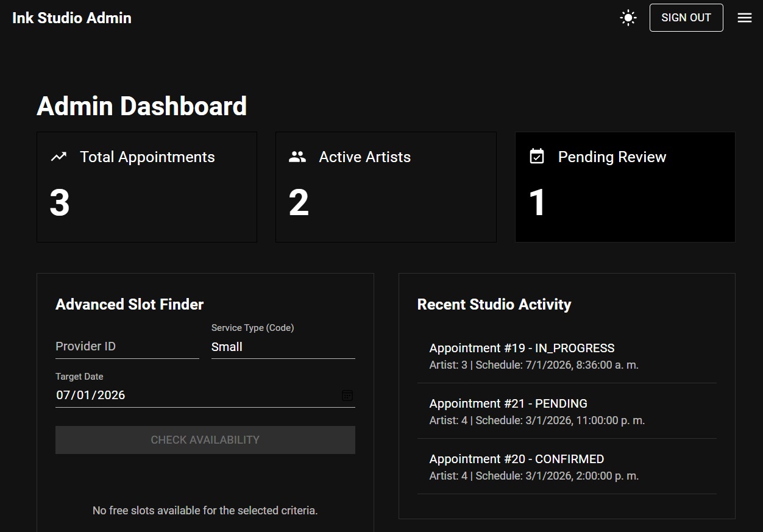763x532 pixels.
Task: Expand the Small service type selector
Action: point(283,347)
